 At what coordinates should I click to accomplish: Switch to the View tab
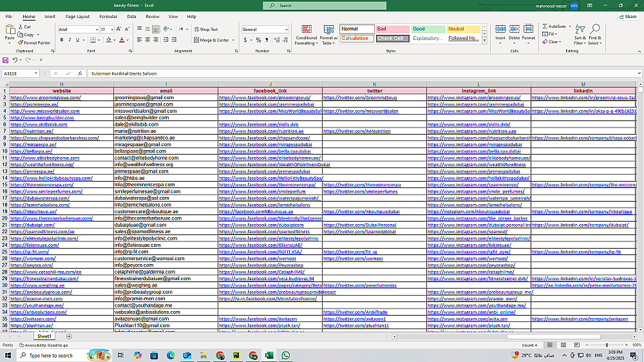point(173,17)
